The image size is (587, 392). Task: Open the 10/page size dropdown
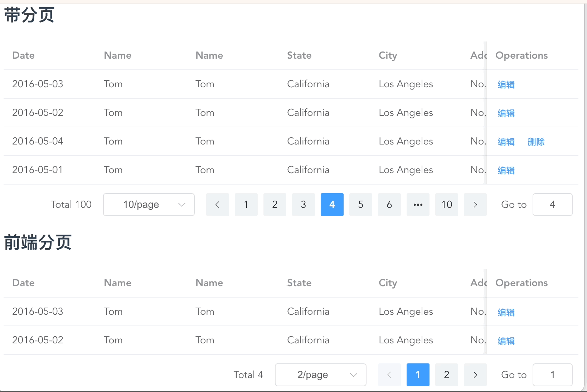(x=149, y=205)
